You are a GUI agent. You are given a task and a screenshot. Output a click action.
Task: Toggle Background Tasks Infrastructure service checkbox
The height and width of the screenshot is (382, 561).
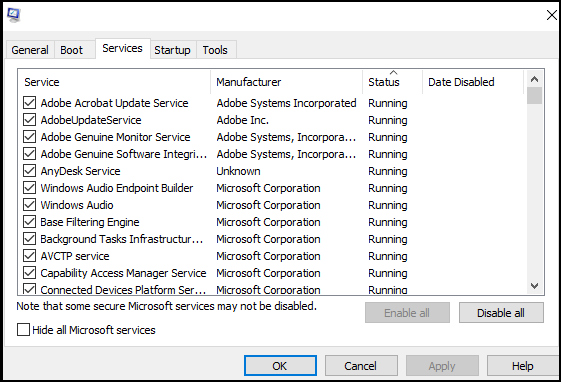(x=29, y=239)
